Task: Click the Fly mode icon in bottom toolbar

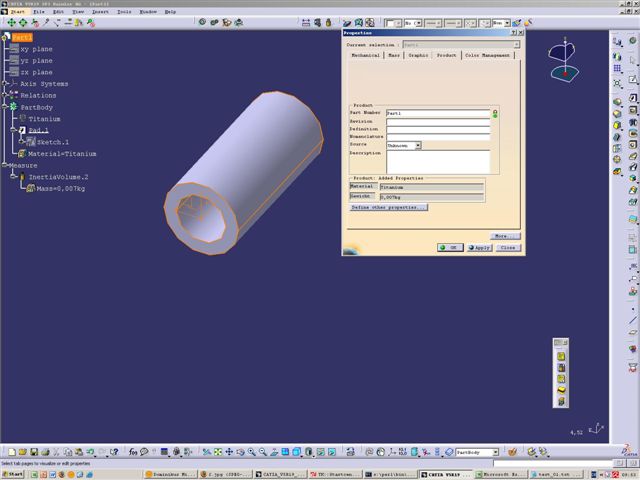Action: point(207,452)
